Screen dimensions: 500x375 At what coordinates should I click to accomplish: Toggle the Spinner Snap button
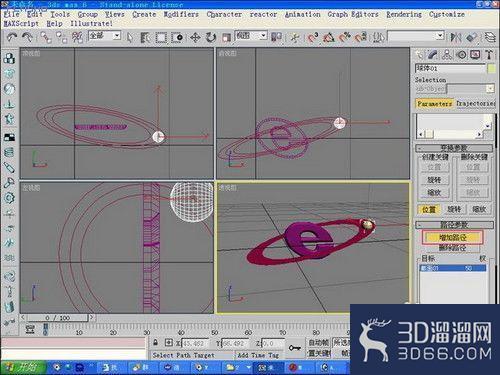point(360,37)
